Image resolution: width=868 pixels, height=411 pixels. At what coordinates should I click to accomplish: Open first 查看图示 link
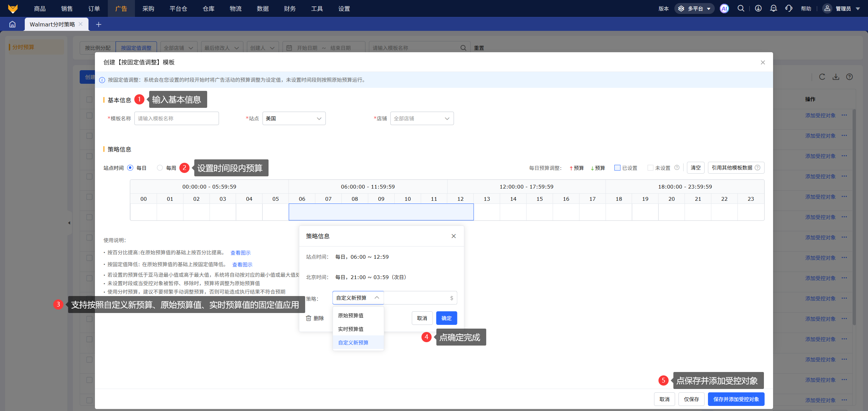[240, 253]
